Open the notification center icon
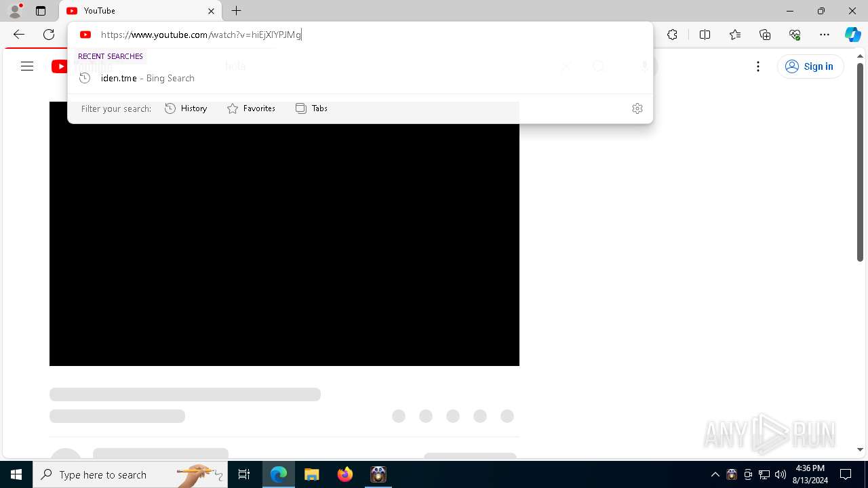 [846, 474]
